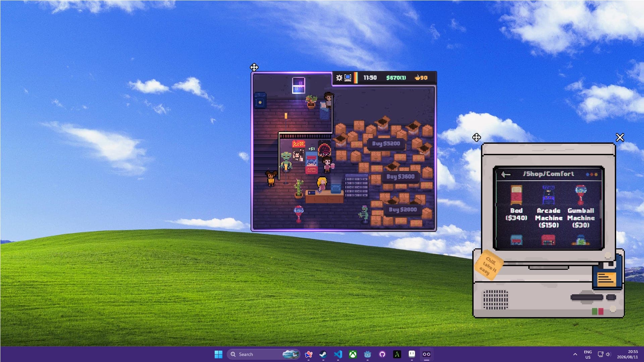Open the volume control in system tray
The width and height of the screenshot is (644, 362).
click(608, 354)
